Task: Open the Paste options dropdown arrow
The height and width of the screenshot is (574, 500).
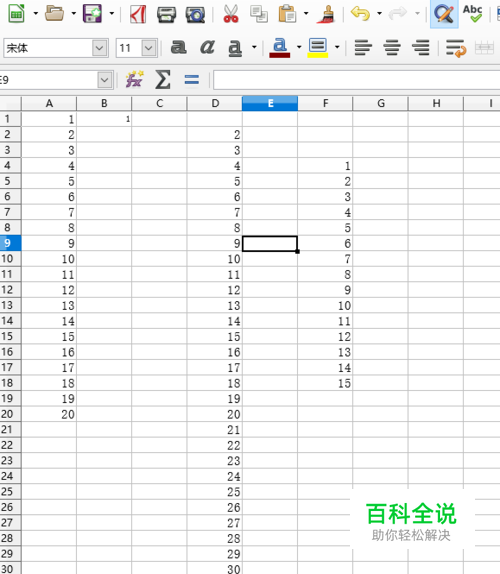Action: point(306,14)
